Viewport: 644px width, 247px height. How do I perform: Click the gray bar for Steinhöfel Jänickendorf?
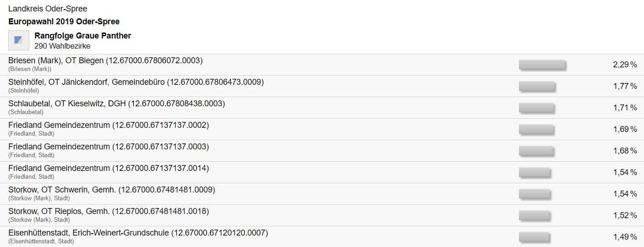[x=537, y=87]
